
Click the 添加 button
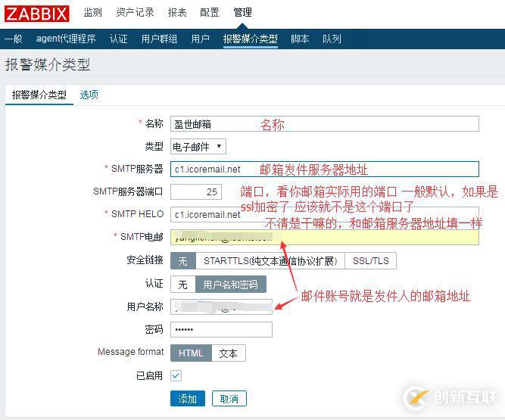[x=188, y=399]
